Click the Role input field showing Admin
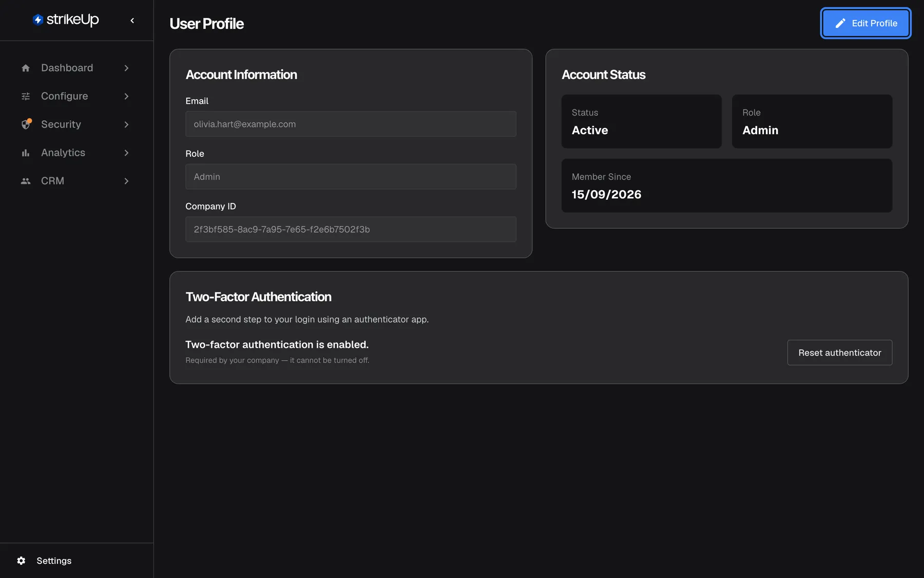The image size is (924, 578). [x=351, y=177]
